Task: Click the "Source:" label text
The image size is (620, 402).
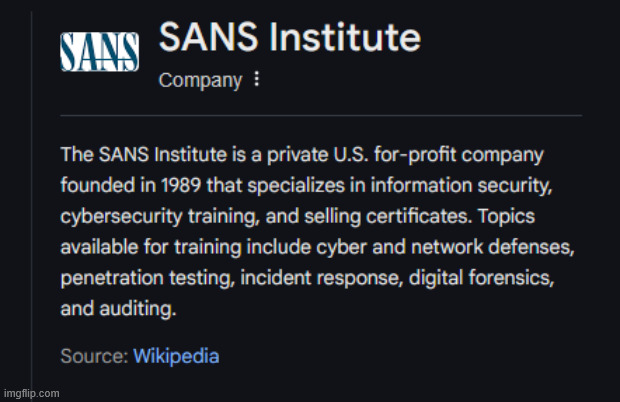Action: click(94, 356)
